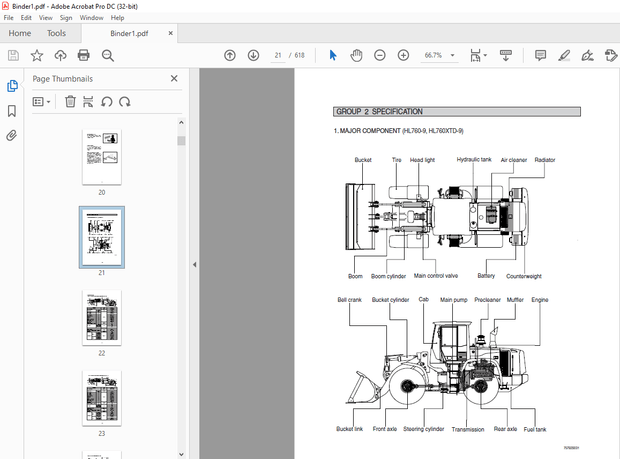
Task: Open the Edit menu
Action: [x=26, y=18]
